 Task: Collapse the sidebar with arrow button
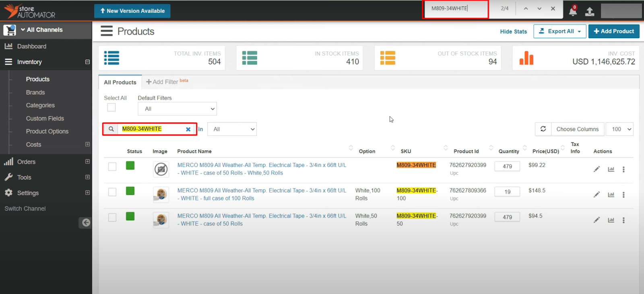[85, 222]
